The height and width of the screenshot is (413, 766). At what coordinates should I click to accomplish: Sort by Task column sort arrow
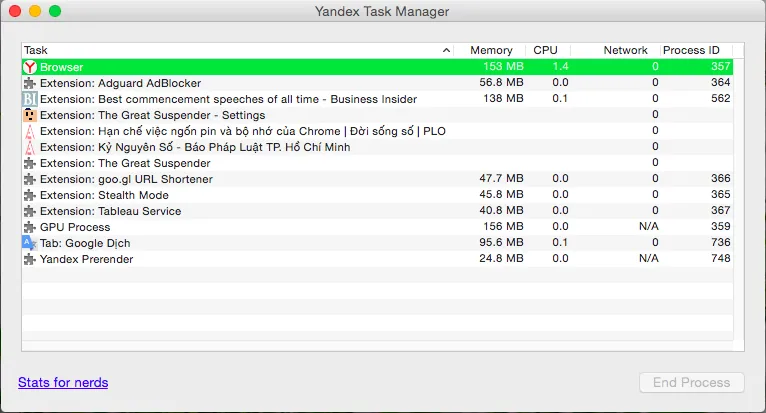pos(446,50)
